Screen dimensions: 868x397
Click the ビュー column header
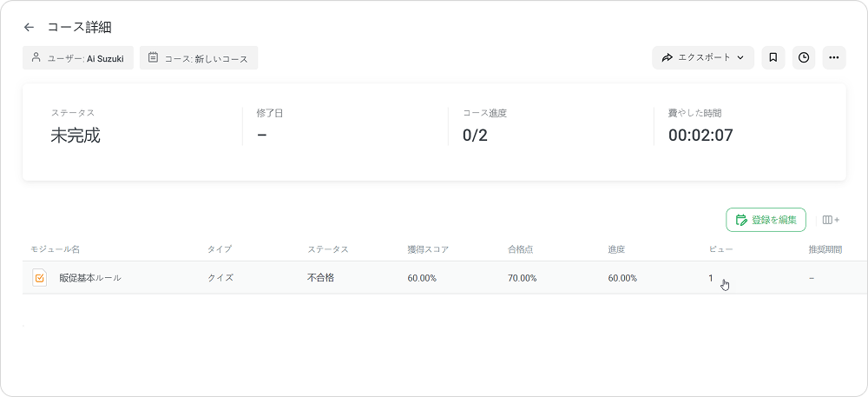(x=720, y=249)
